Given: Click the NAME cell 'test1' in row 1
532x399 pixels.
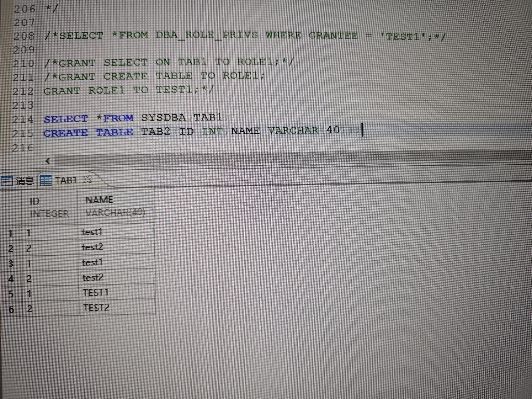Looking at the screenshot, I should tap(116, 232).
